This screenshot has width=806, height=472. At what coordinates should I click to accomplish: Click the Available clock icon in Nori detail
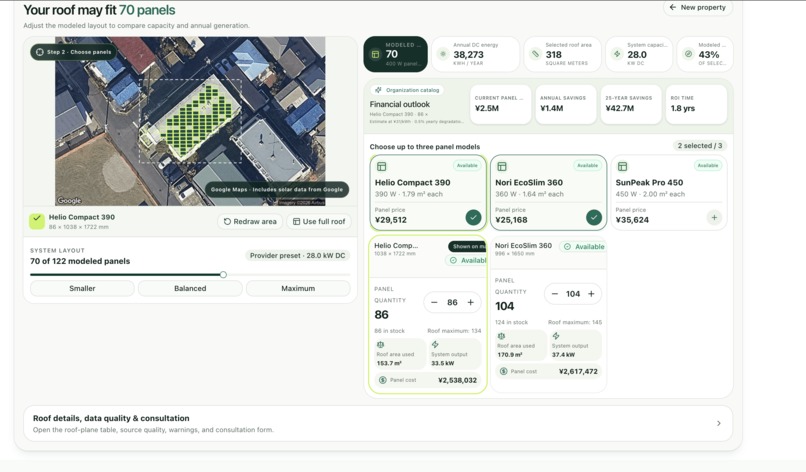(567, 247)
